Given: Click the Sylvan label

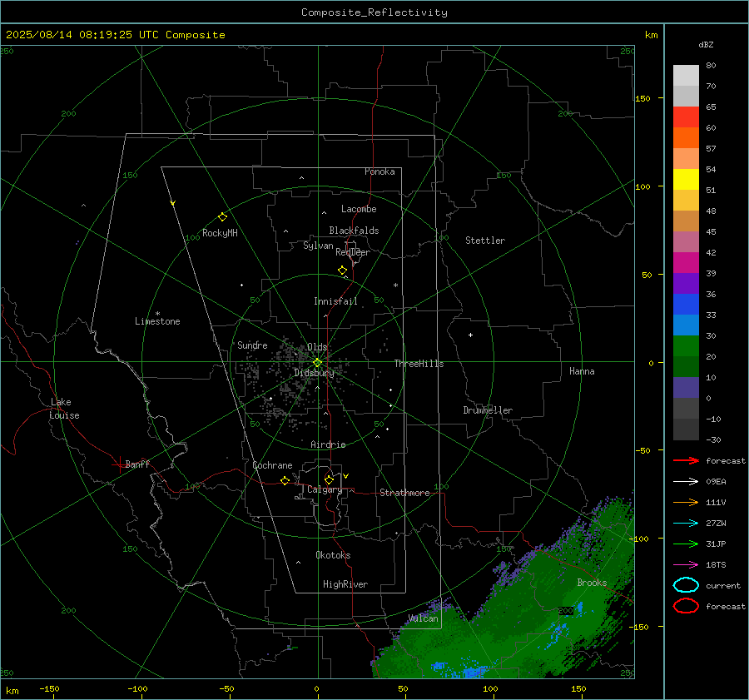Looking at the screenshot, I should tap(318, 246).
